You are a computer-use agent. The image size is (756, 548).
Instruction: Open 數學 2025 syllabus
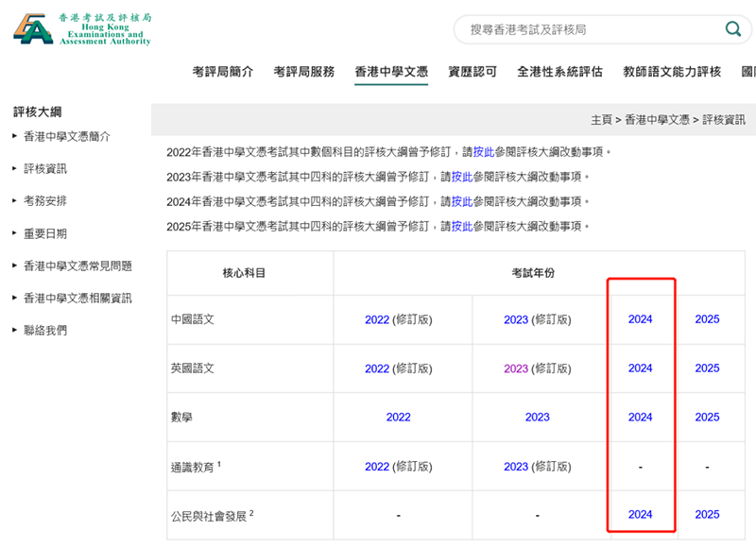(x=707, y=418)
